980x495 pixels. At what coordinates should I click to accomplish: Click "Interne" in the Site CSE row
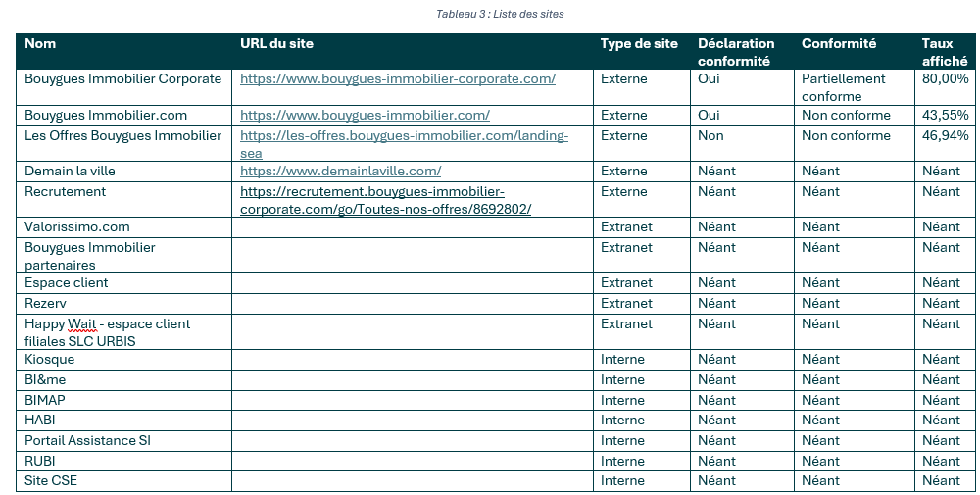coord(622,480)
